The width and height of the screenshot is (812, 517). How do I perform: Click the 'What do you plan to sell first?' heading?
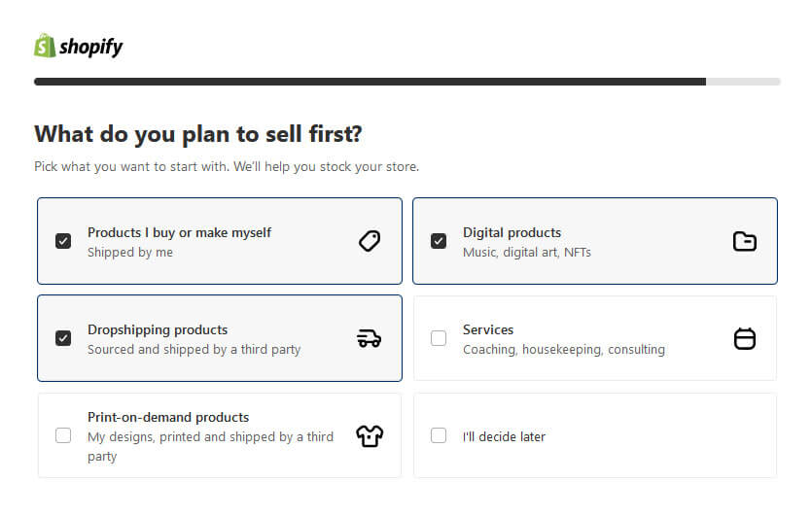point(198,134)
